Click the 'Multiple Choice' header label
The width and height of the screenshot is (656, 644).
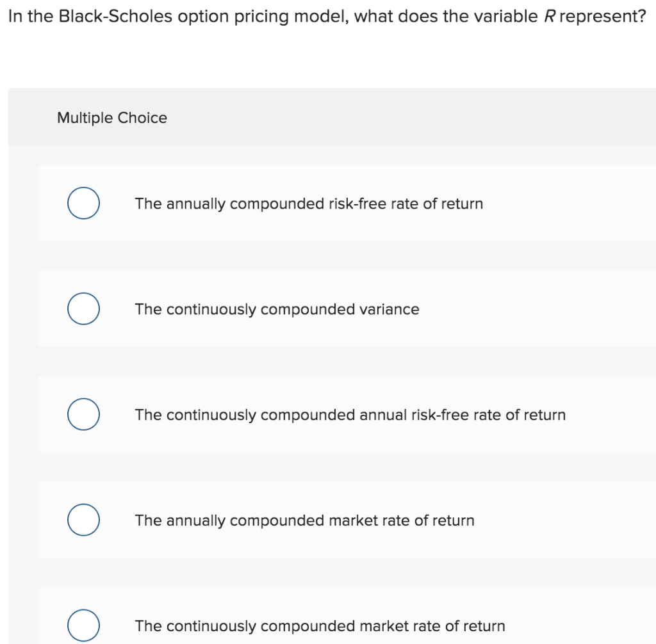click(x=111, y=118)
